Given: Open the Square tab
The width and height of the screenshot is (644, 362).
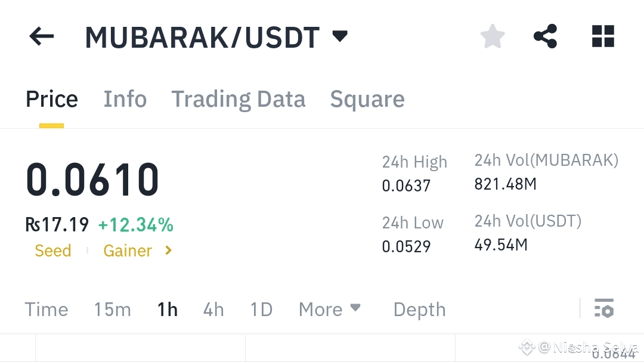Looking at the screenshot, I should (x=367, y=100).
